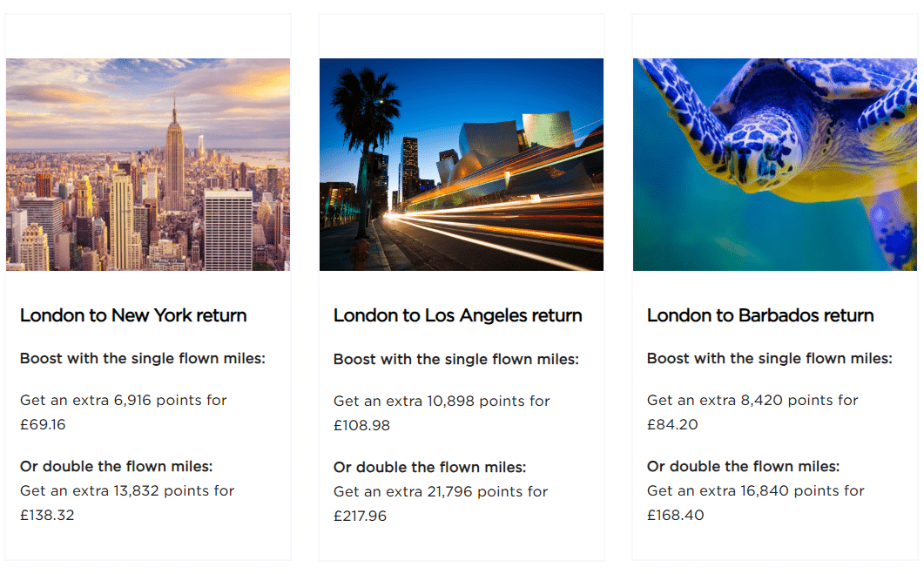Select the extra 8,420 points text
Screen dimensions: 924x574
[x=752, y=401]
